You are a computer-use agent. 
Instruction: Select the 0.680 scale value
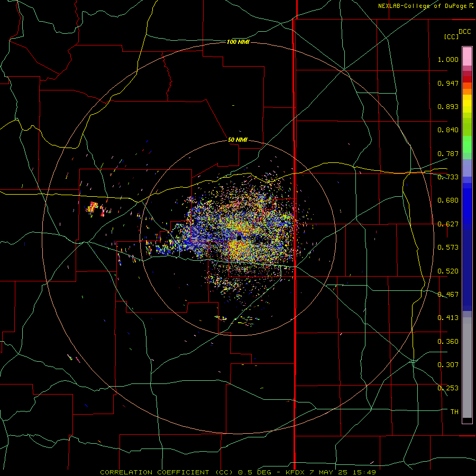(x=448, y=200)
